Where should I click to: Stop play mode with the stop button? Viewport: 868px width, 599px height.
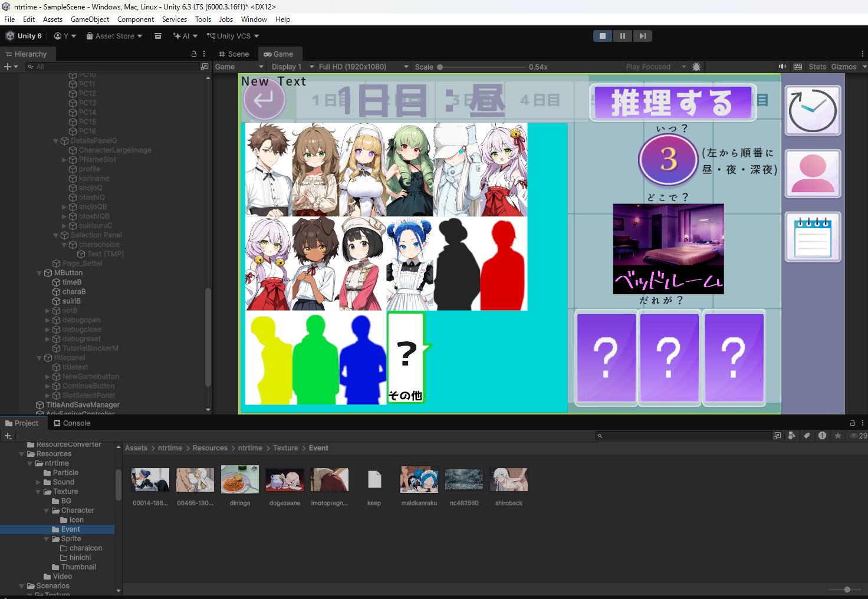(x=603, y=36)
